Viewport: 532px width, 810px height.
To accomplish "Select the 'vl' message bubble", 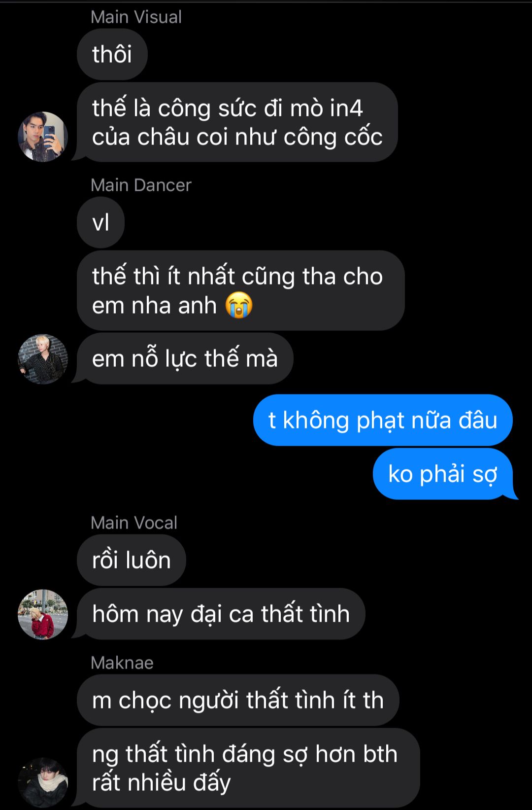I will click(x=101, y=222).
